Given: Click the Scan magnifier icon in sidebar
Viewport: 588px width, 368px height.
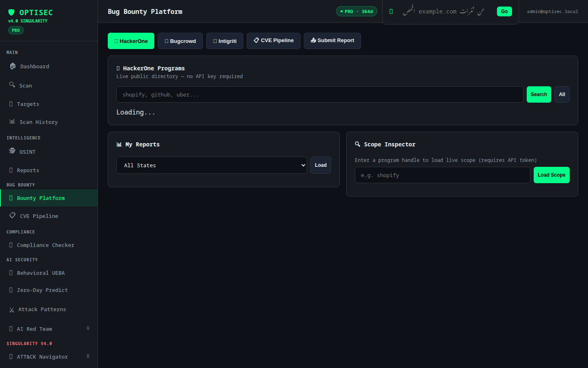Looking at the screenshot, I should (x=12, y=85).
